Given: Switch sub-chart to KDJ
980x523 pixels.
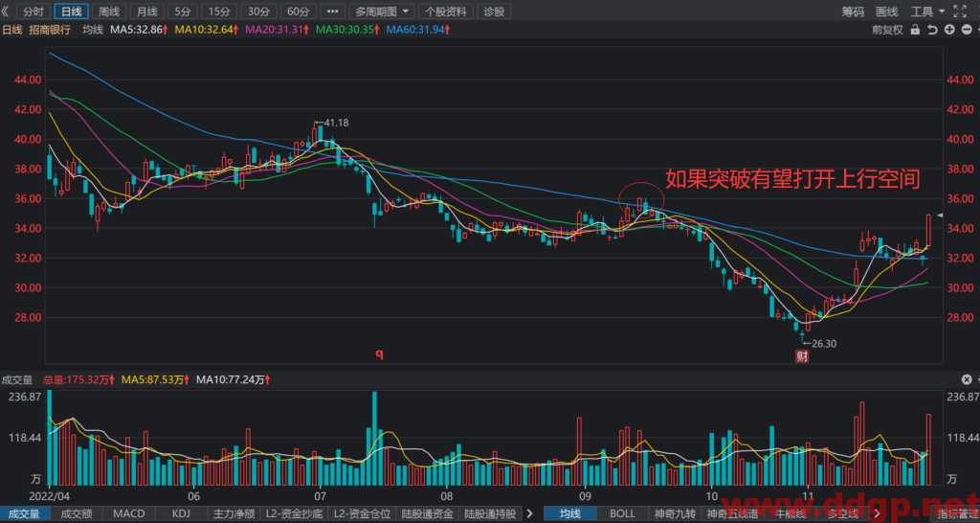Looking at the screenshot, I should click(x=180, y=513).
